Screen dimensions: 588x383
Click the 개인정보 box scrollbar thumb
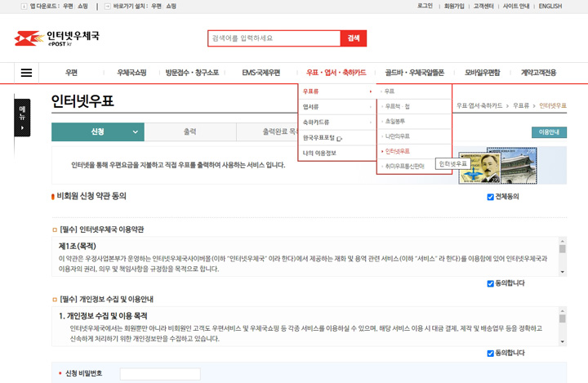pos(562,318)
